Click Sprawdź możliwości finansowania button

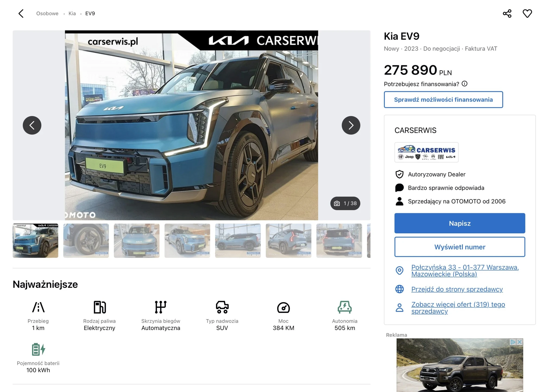point(443,100)
